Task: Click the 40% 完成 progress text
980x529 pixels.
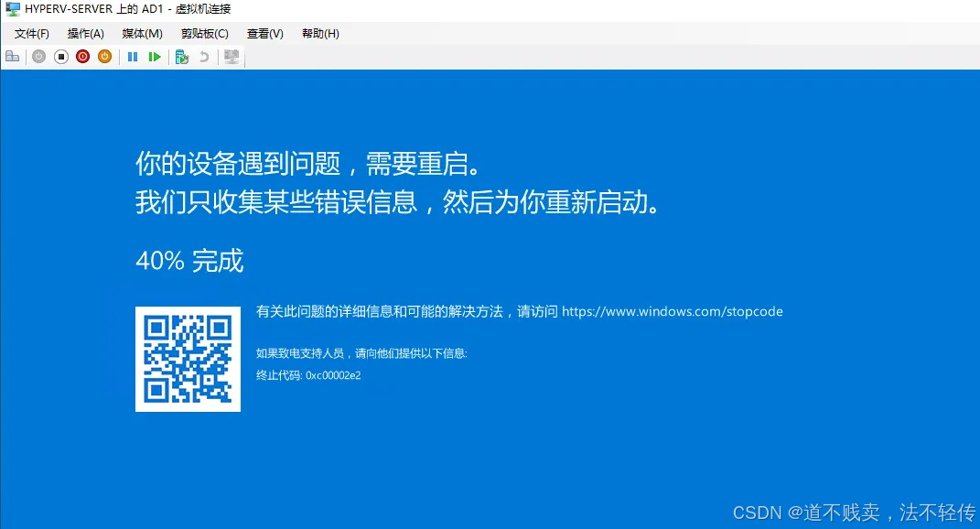Action: [x=189, y=260]
